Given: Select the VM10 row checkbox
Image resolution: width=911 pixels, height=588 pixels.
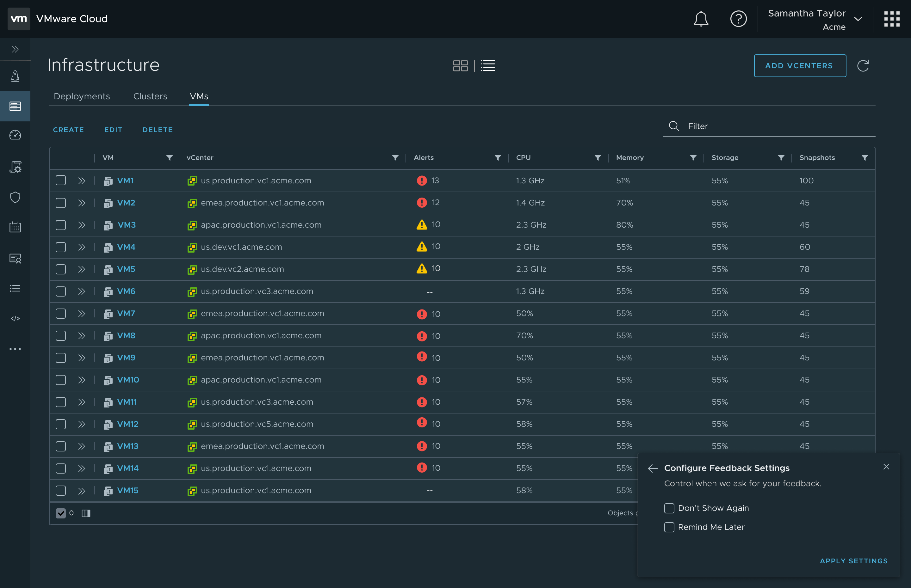Looking at the screenshot, I should [x=61, y=380].
